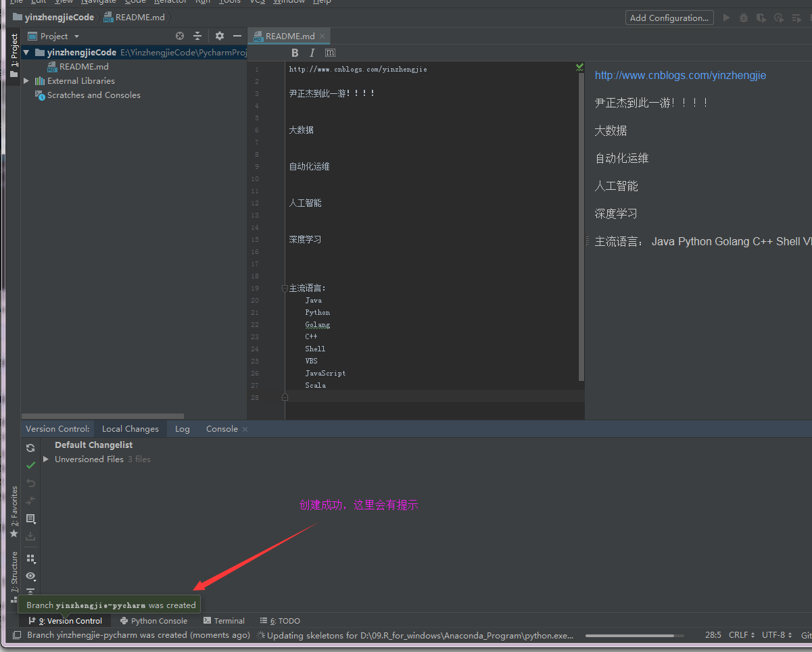Click the Italic formatting icon
Viewport: 812px width, 652px height.
point(312,53)
